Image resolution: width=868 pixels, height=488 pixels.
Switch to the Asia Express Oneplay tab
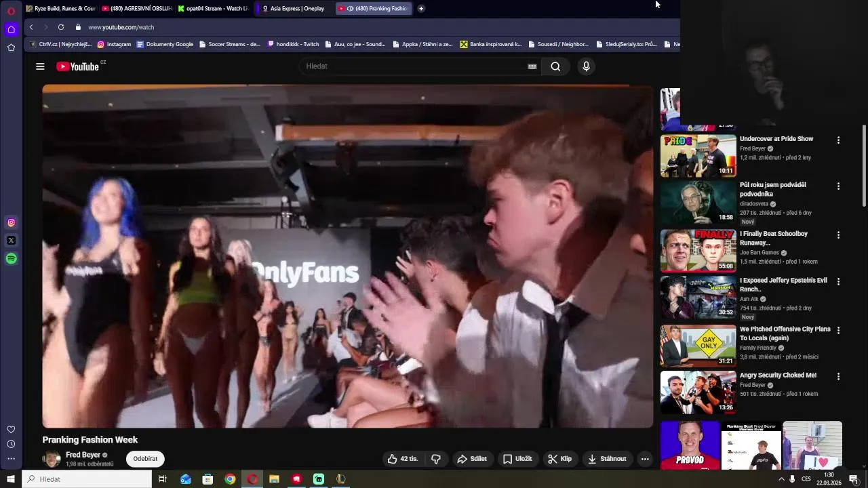tap(294, 9)
